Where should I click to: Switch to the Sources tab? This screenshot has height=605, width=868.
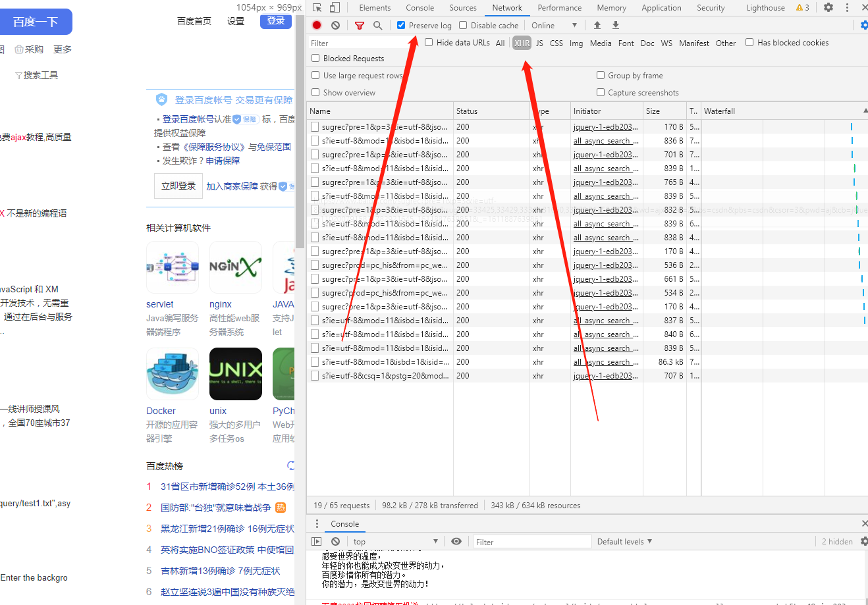point(462,7)
